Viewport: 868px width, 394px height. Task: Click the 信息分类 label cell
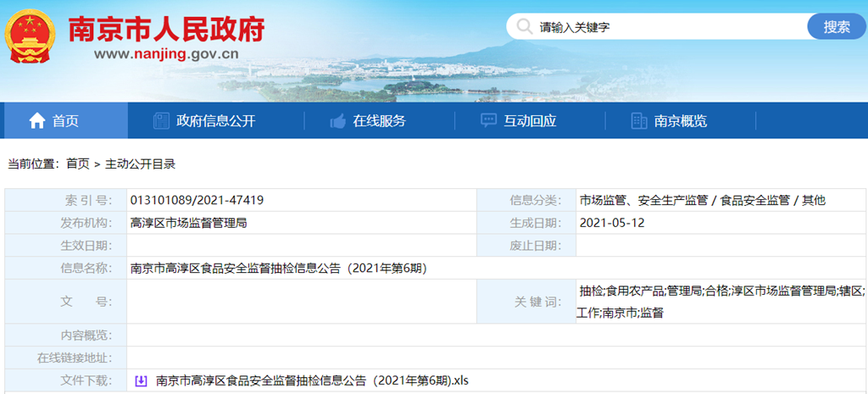[x=526, y=200]
